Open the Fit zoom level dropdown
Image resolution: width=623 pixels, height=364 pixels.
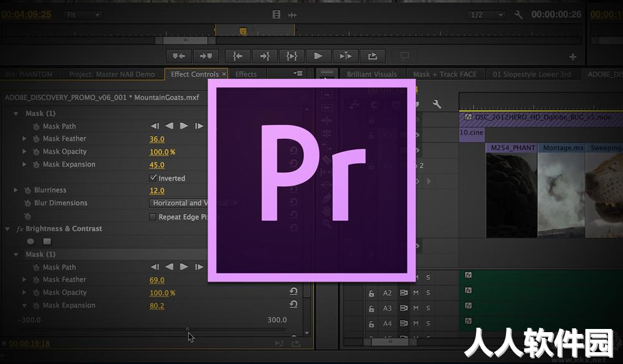[83, 15]
